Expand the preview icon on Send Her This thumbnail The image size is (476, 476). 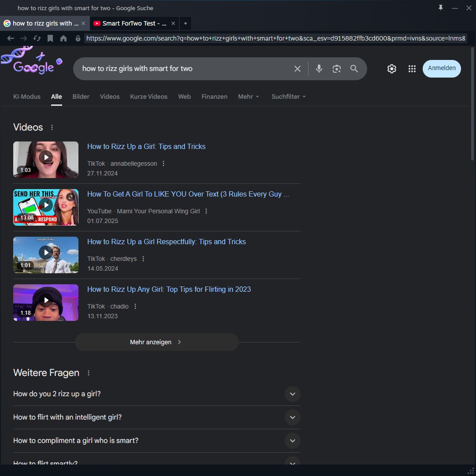70,197
